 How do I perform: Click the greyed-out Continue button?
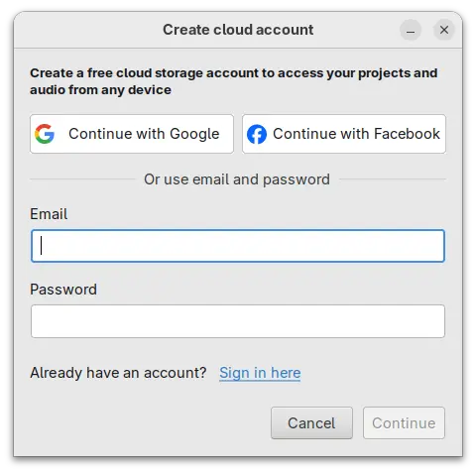click(404, 423)
